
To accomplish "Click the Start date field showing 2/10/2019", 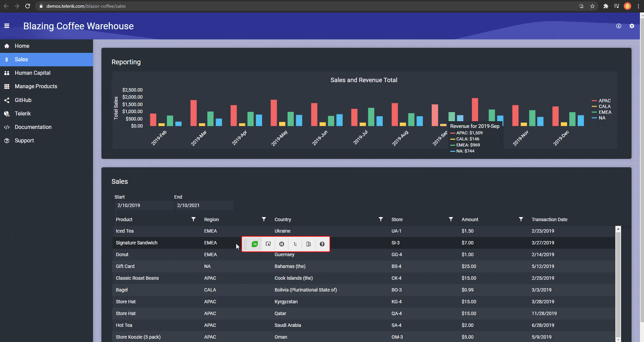I will point(144,205).
